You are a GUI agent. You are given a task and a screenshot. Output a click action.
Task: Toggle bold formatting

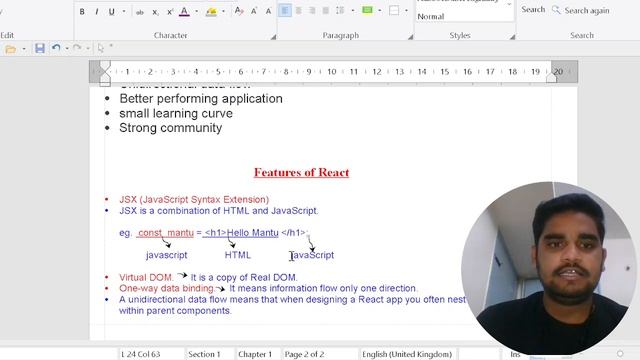pyautogui.click(x=82, y=12)
